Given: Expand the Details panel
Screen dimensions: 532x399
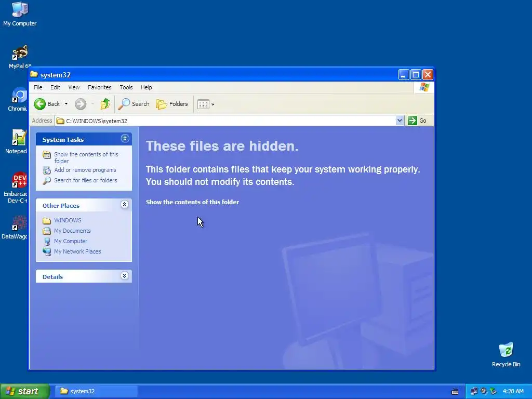Looking at the screenshot, I should click(125, 275).
